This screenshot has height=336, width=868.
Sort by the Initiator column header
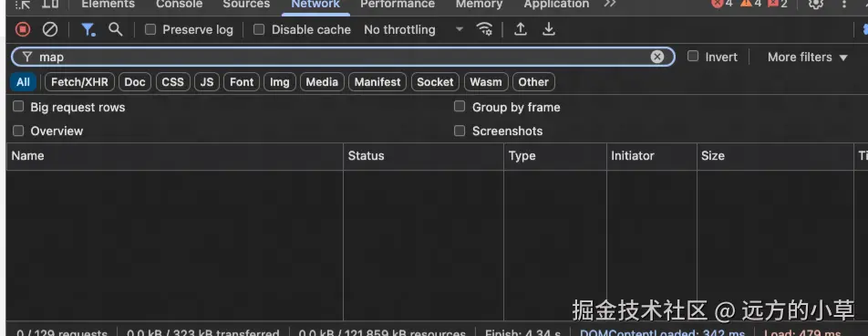tap(652, 156)
